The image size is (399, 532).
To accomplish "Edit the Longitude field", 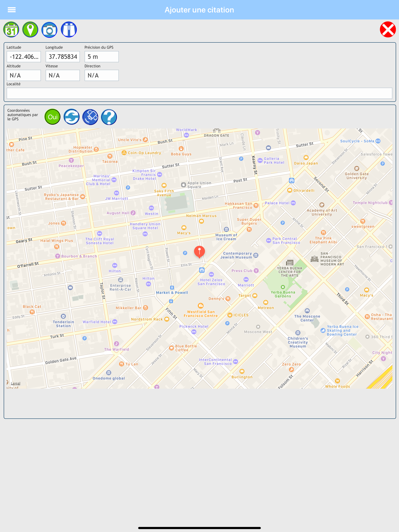I will 63,57.
